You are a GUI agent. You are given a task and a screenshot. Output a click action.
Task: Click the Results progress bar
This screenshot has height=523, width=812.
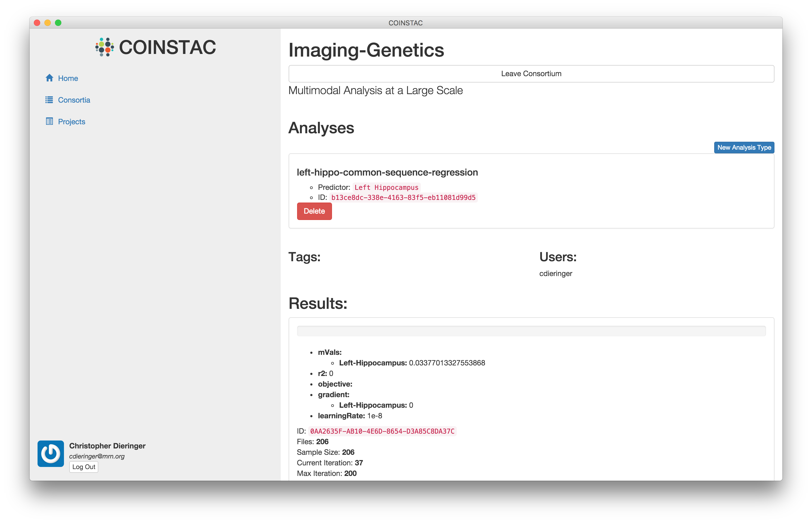click(531, 331)
